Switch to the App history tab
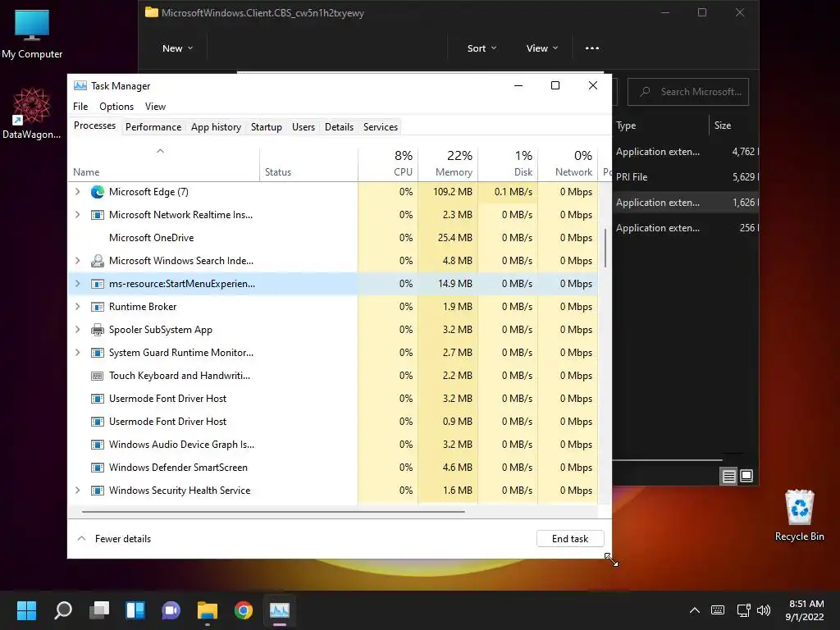Image resolution: width=840 pixels, height=630 pixels. [x=216, y=127]
